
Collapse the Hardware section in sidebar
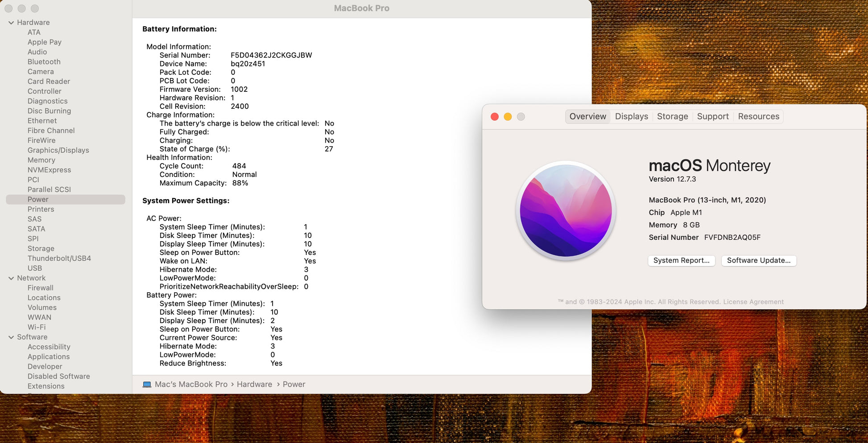point(11,23)
